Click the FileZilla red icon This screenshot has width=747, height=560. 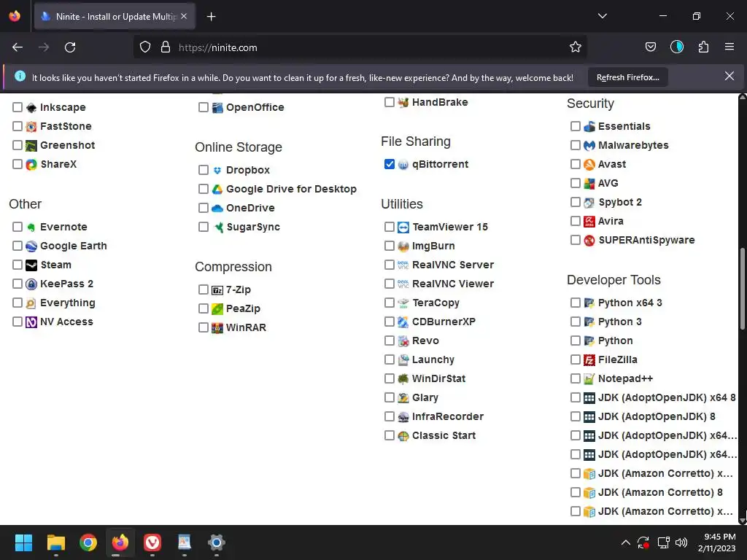click(x=589, y=360)
